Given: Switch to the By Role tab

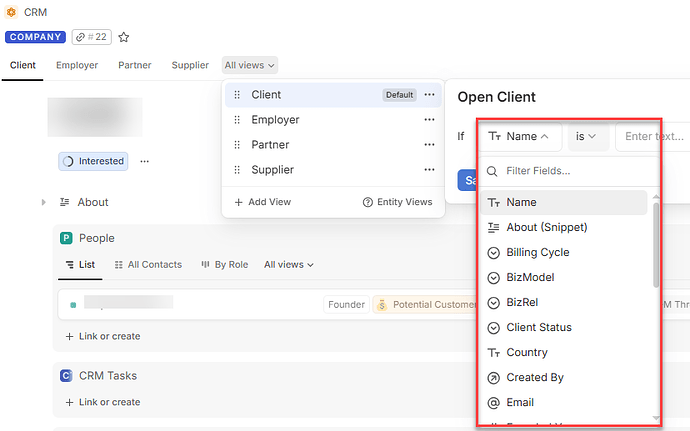Looking at the screenshot, I should click(x=224, y=265).
